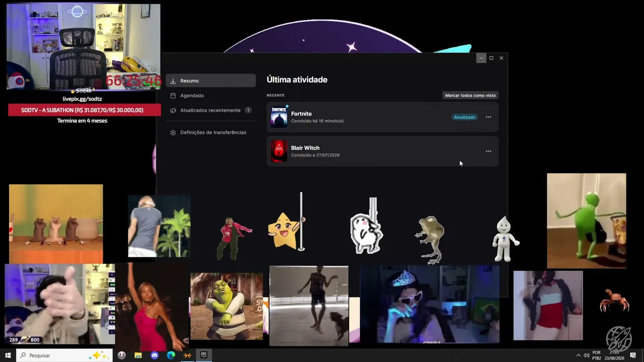
Task: Click the megaphone icon beside Atualizados recentemente
Action: 173,110
